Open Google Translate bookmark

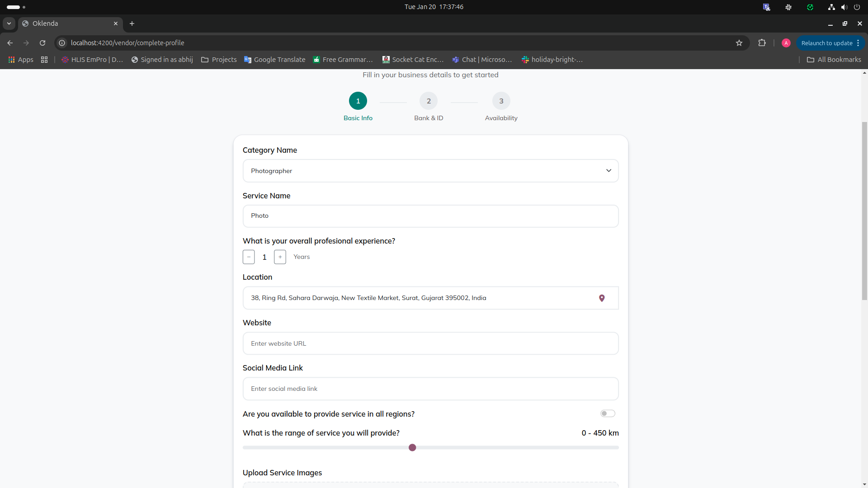coord(274,60)
